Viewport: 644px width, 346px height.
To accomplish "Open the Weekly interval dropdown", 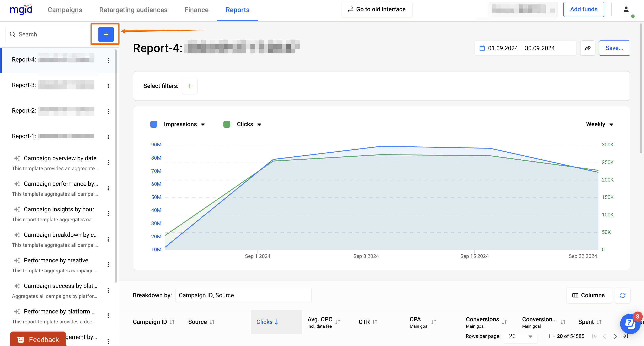I will (599, 124).
